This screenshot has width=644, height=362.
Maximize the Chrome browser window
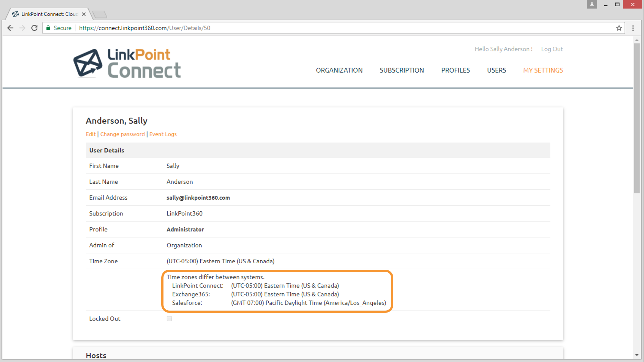[617, 4]
